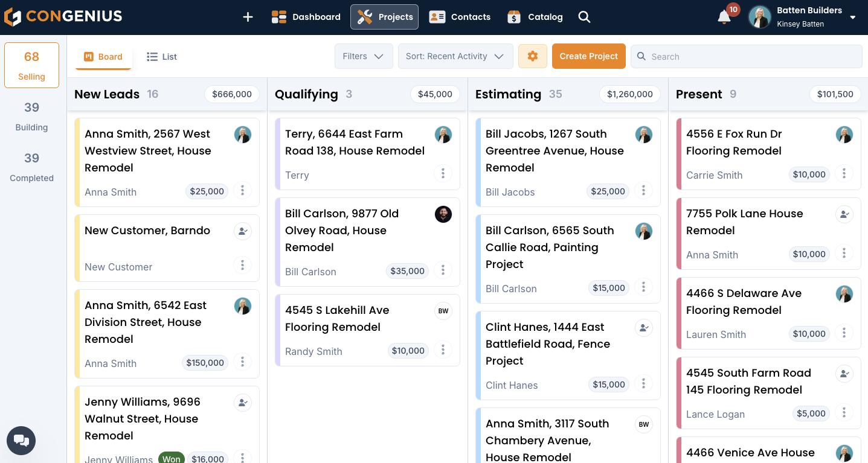The width and height of the screenshot is (868, 463).
Task: Open the kebab menu on Bill Carlson's Qualifying card
Action: coord(443,270)
